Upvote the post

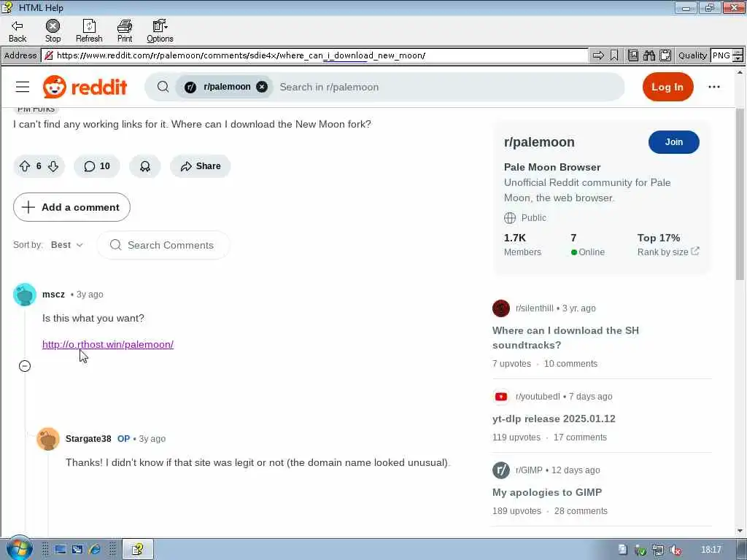pos(25,166)
